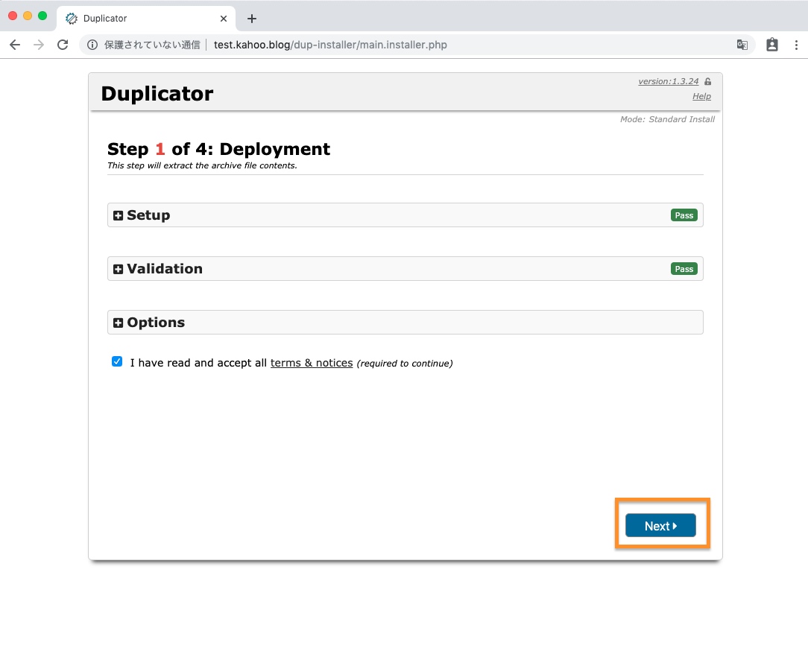
Task: Open the terms & notices link
Action: coord(312,363)
